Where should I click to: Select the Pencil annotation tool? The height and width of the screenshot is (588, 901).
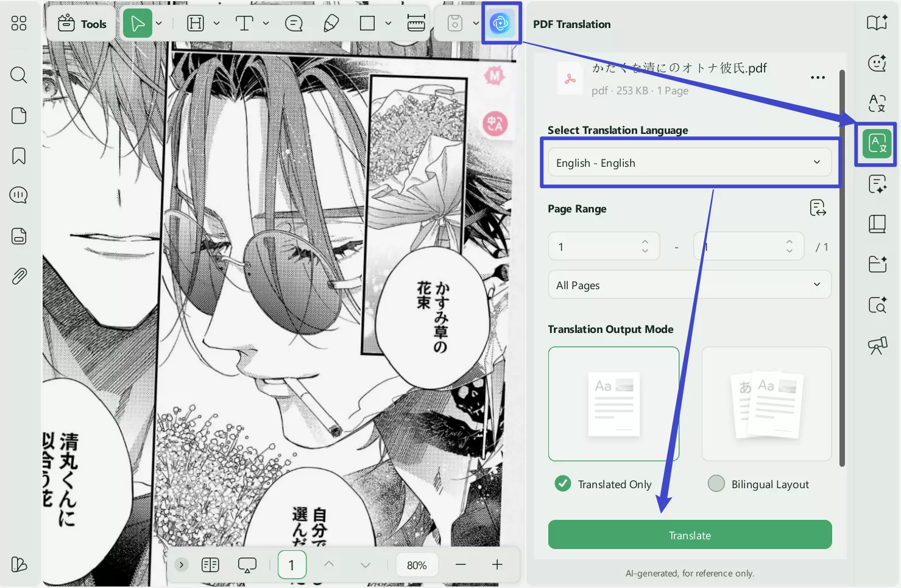[x=330, y=23]
